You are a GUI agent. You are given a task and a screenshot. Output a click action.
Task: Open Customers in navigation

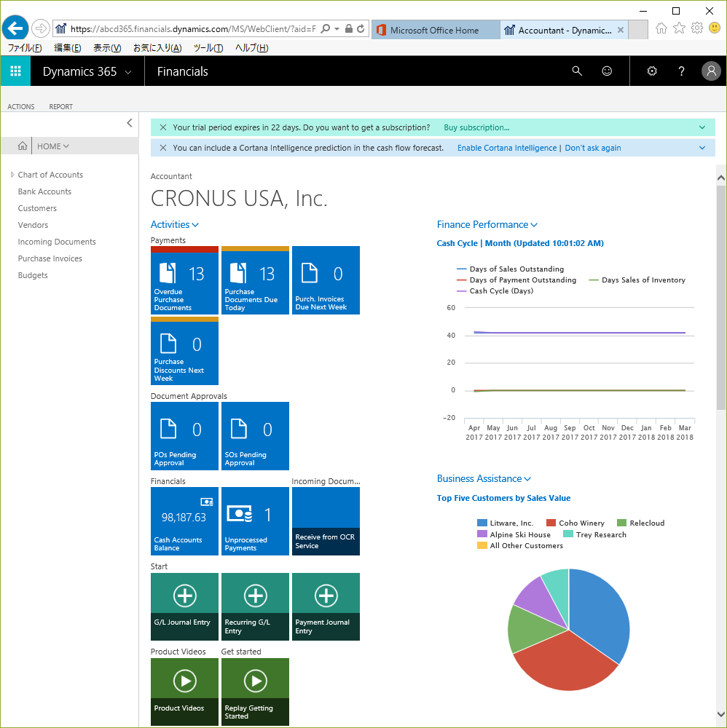pyautogui.click(x=37, y=208)
